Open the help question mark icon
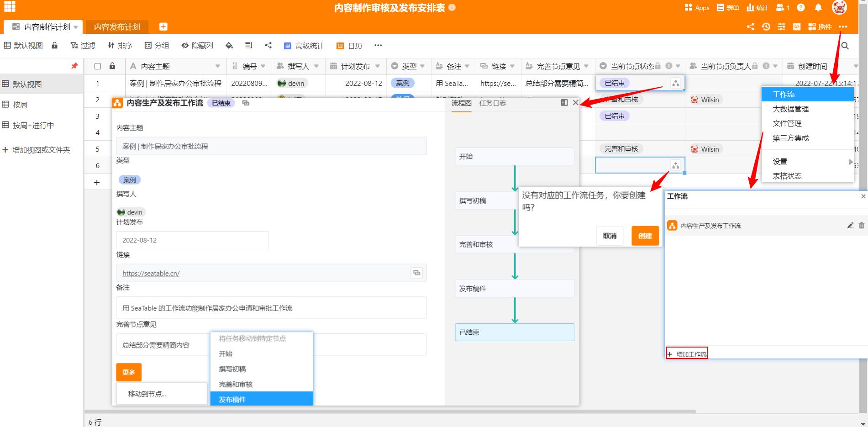 tap(801, 8)
